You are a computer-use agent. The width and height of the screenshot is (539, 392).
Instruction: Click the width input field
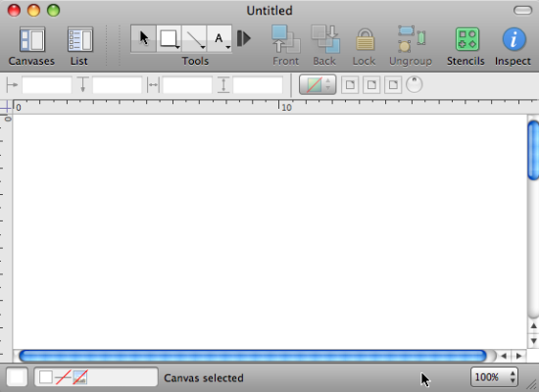click(x=187, y=85)
